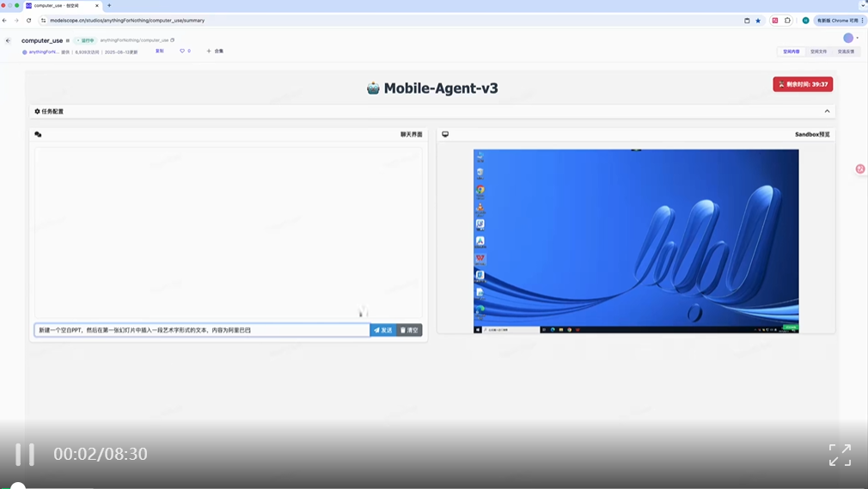
Task: Focus the chat task input field
Action: pyautogui.click(x=202, y=330)
